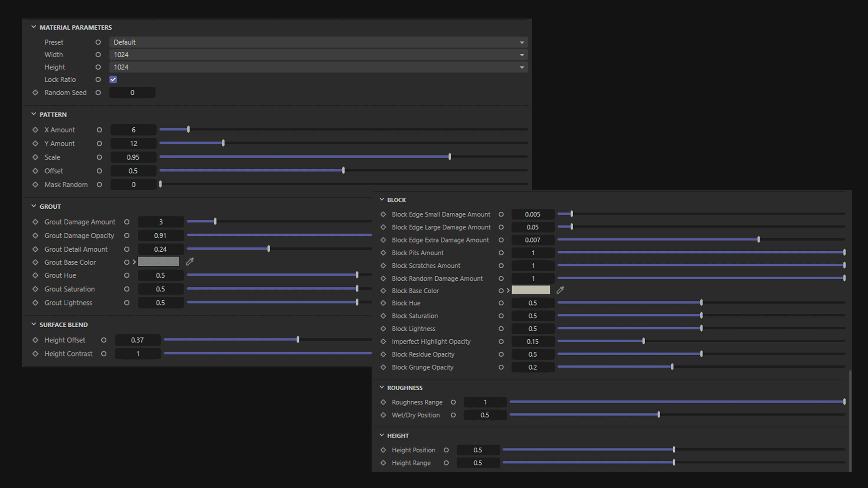
Task: Click the Random Seed value field
Action: tap(132, 93)
